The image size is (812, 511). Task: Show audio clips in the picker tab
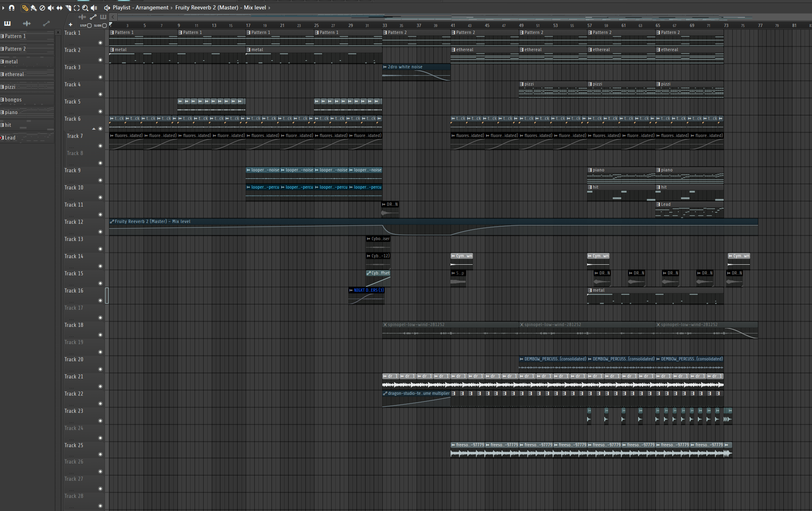point(27,23)
